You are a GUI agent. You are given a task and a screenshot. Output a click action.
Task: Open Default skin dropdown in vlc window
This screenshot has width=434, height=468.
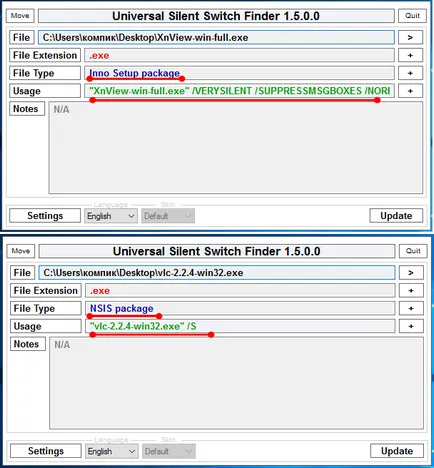point(169,451)
